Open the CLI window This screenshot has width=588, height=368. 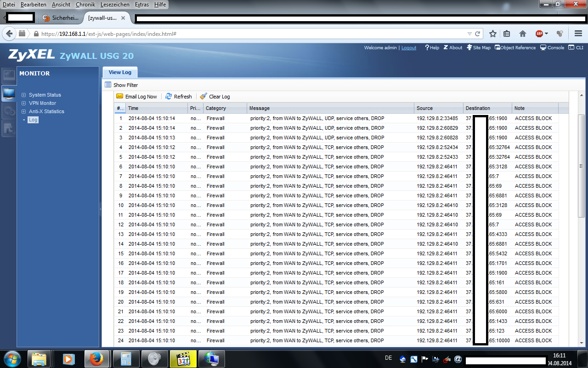576,47
